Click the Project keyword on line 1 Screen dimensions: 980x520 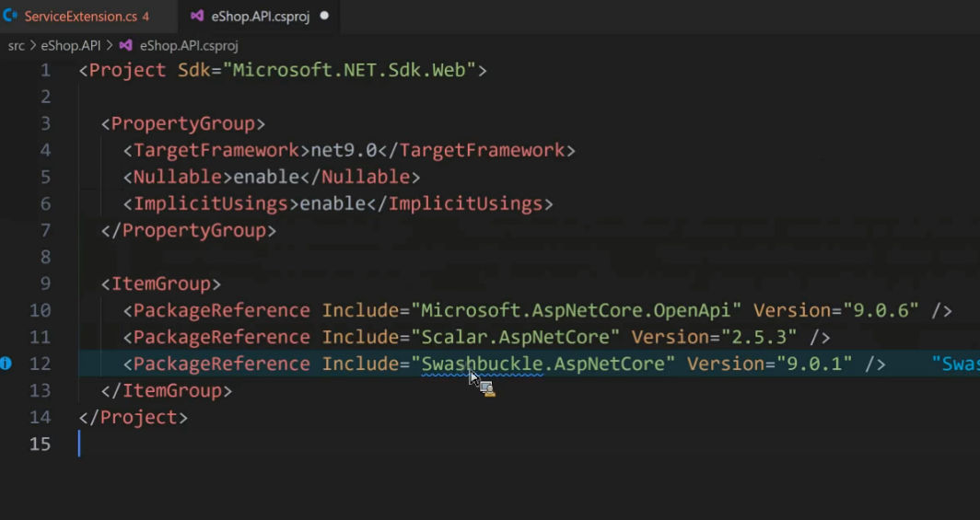(x=127, y=70)
